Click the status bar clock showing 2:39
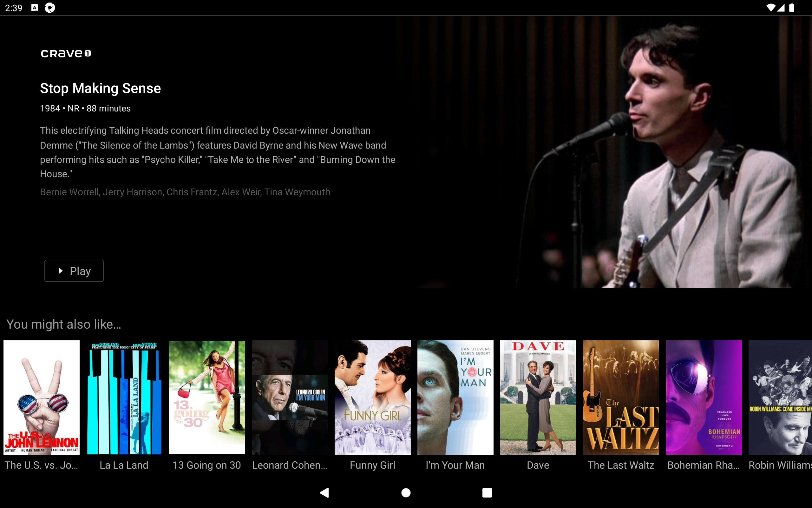812x508 pixels. point(14,8)
